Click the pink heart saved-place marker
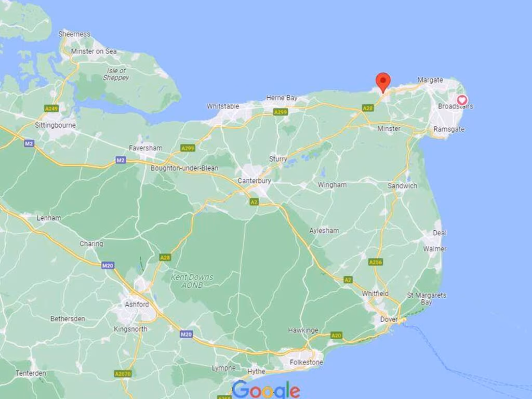 tap(462, 100)
